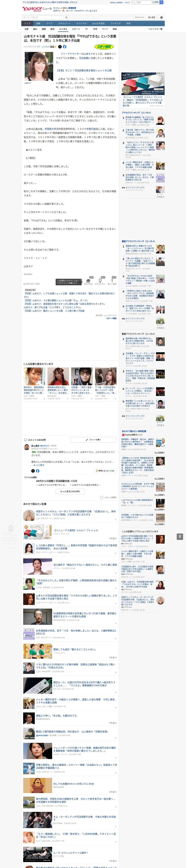The image size is (186, 868).
Task: Click 山本モナ name link under photo
Action: 28,83
